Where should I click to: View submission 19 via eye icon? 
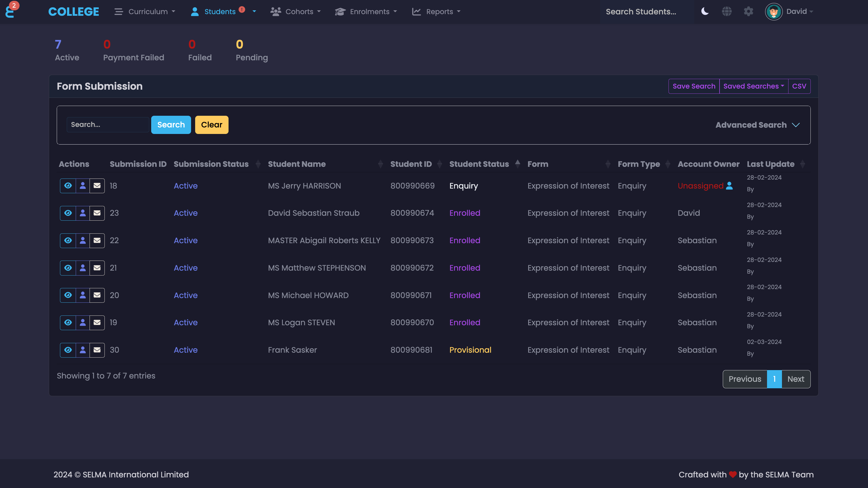tap(68, 323)
